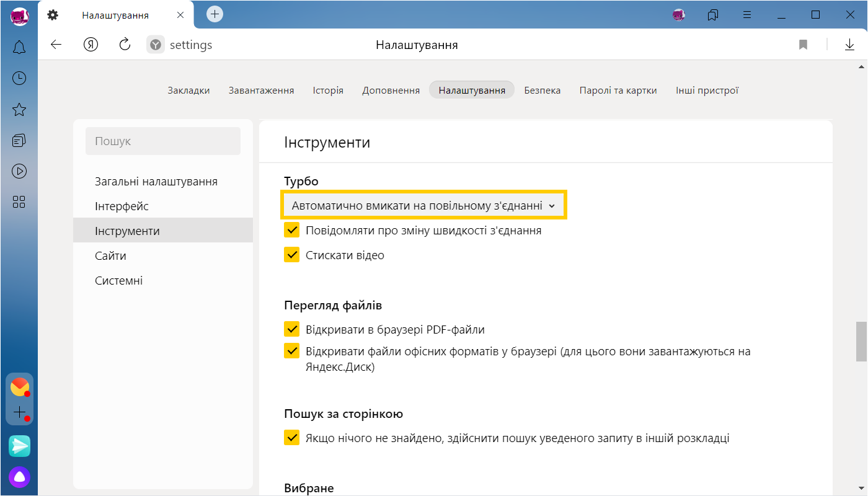Go back with the arrow button

click(56, 45)
